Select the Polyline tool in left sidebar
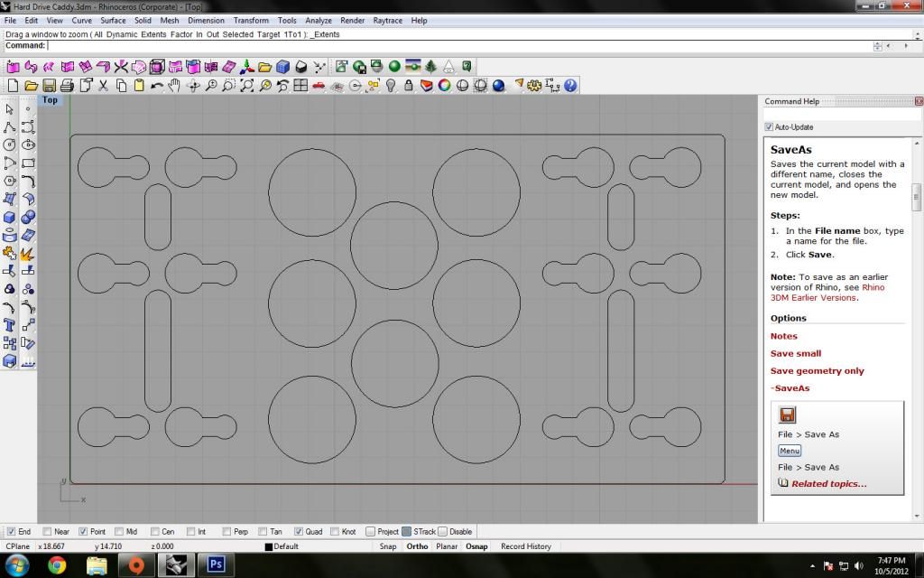 click(x=9, y=126)
